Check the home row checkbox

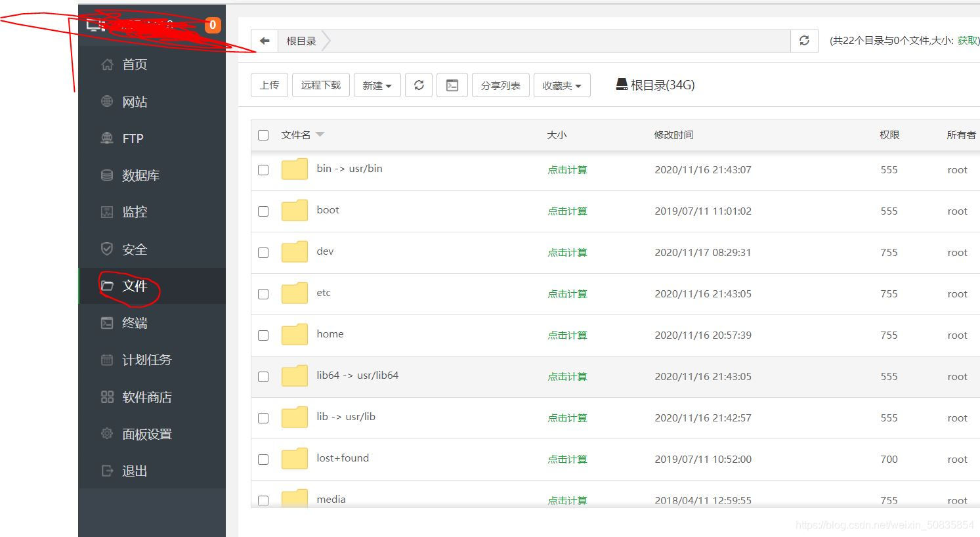point(263,335)
